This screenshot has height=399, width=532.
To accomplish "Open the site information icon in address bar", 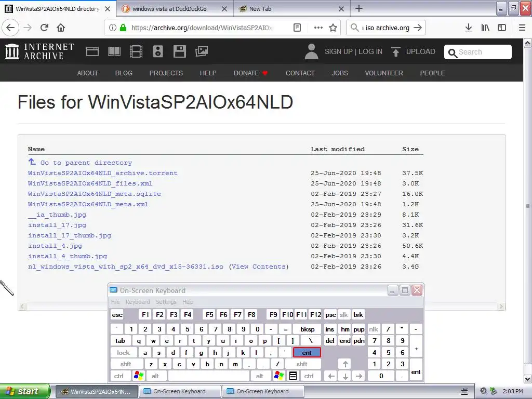I will [x=113, y=28].
